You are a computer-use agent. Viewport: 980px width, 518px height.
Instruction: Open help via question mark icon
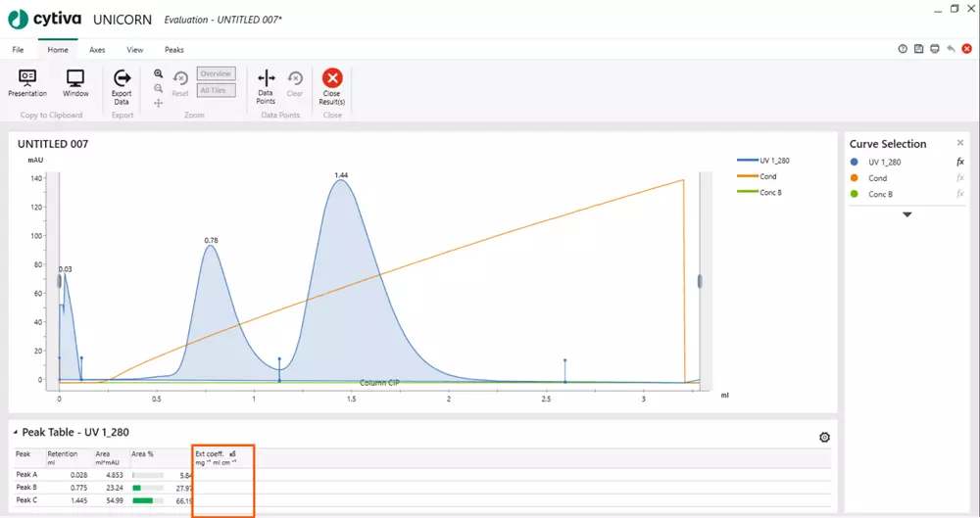point(903,49)
